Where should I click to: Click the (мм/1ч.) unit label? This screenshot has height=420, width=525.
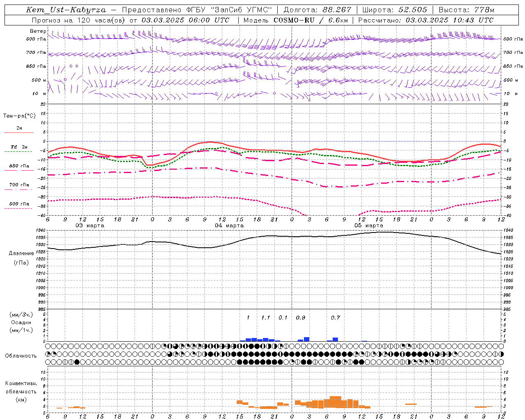click(x=21, y=330)
